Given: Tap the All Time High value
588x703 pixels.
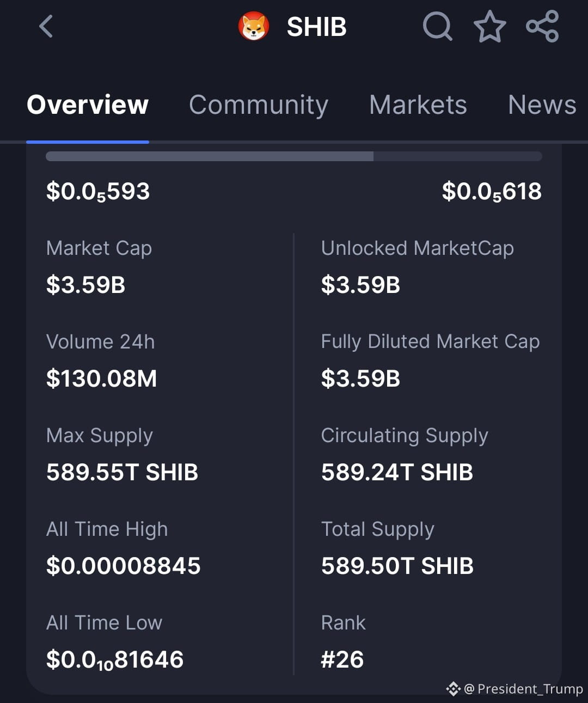Looking at the screenshot, I should pos(124,566).
